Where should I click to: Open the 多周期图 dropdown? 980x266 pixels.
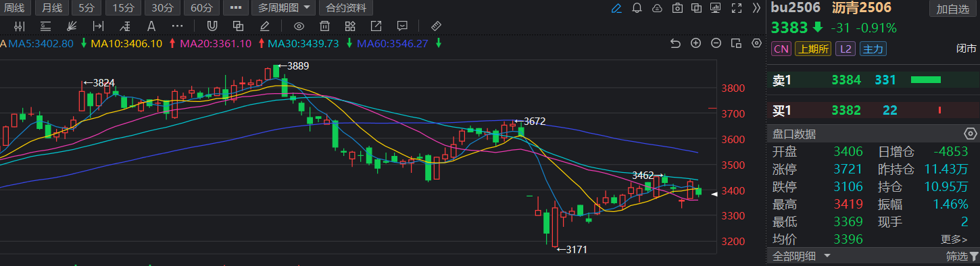(283, 8)
